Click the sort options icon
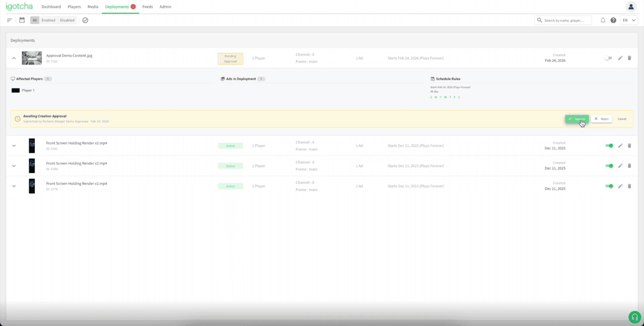Screen dimensions: 644x326 pyautogui.click(x=9, y=20)
